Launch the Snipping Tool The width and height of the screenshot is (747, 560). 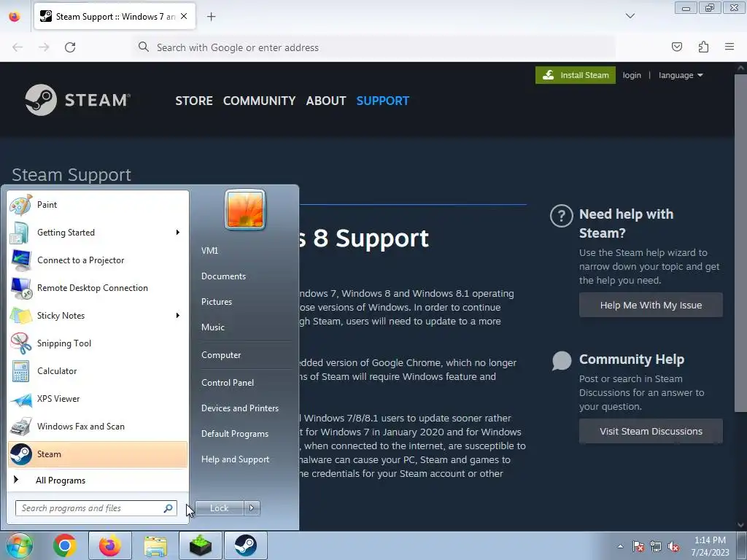tap(98, 343)
